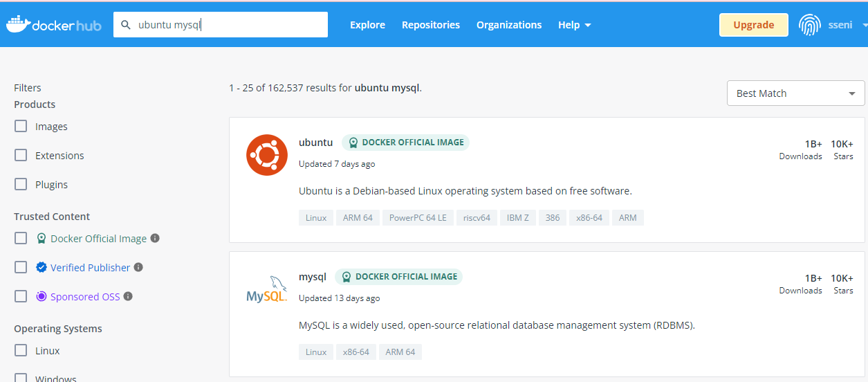The image size is (868, 382).
Task: Click the mysql Docker Official Image badge
Action: (x=398, y=277)
